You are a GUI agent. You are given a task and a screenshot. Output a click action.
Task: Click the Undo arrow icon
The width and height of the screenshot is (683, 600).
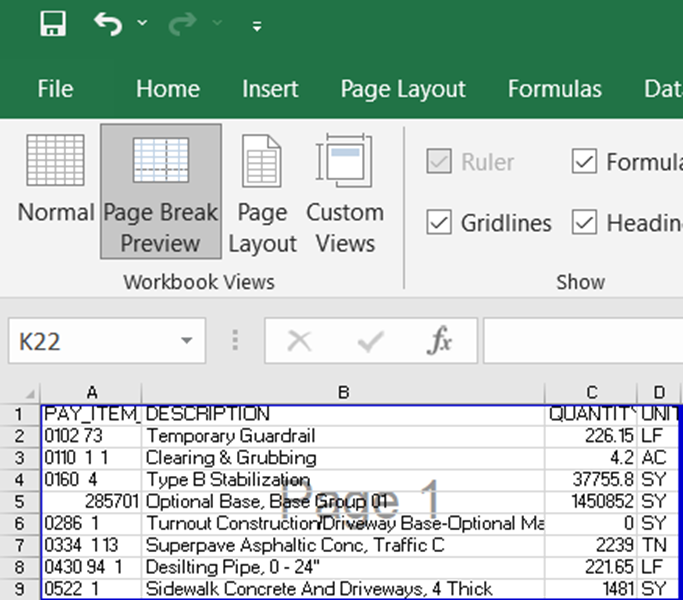click(x=108, y=23)
